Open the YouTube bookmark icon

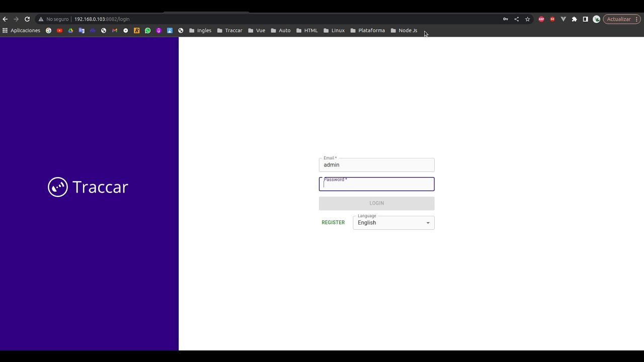(x=60, y=31)
